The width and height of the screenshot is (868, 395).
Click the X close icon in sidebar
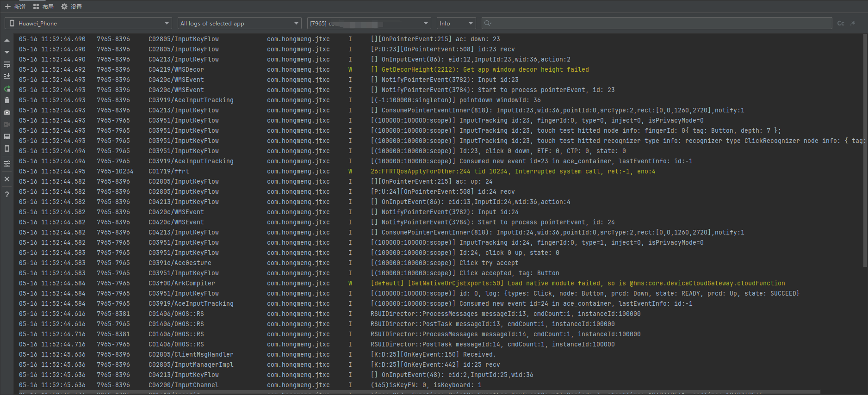coord(7,179)
